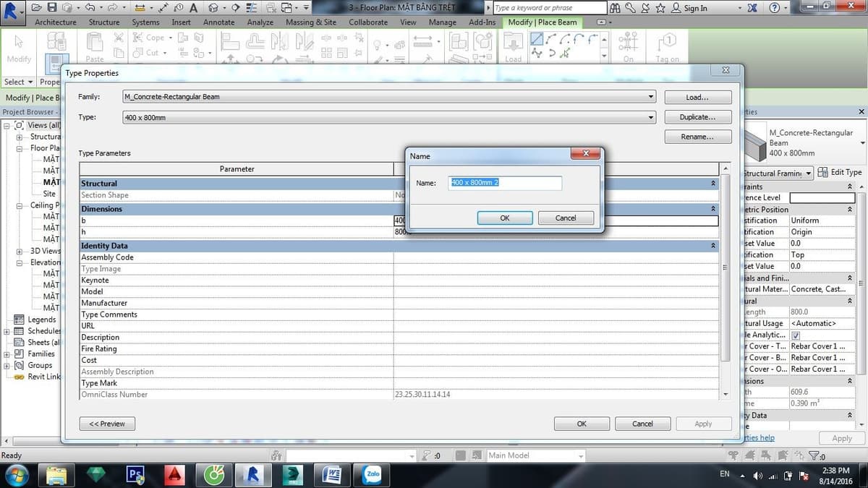Open Photoshop from the taskbar

[135, 474]
